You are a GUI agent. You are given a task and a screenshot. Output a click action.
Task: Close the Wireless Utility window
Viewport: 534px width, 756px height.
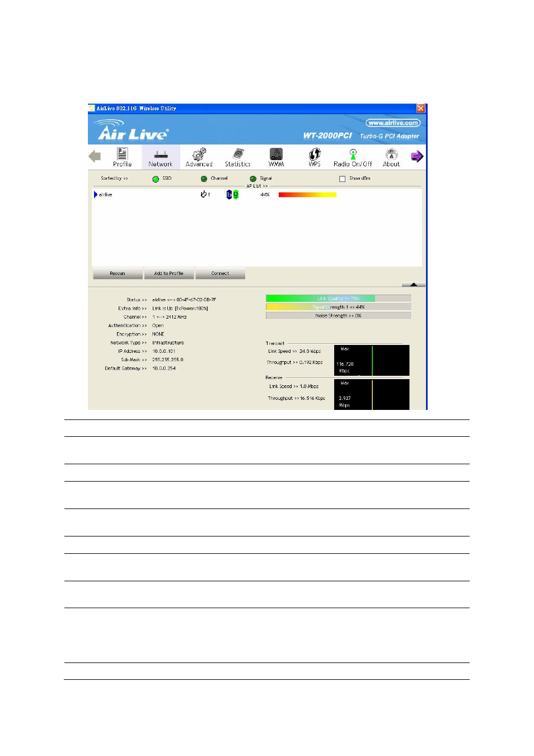point(421,108)
